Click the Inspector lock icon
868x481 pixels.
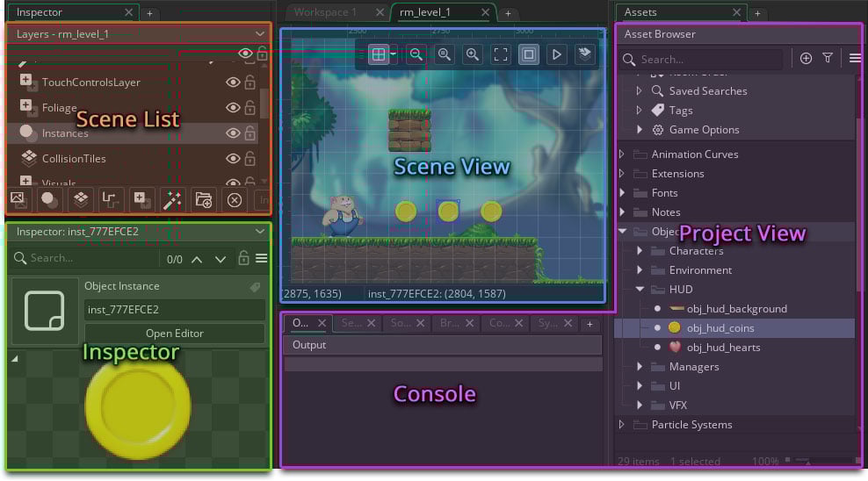pyautogui.click(x=243, y=258)
